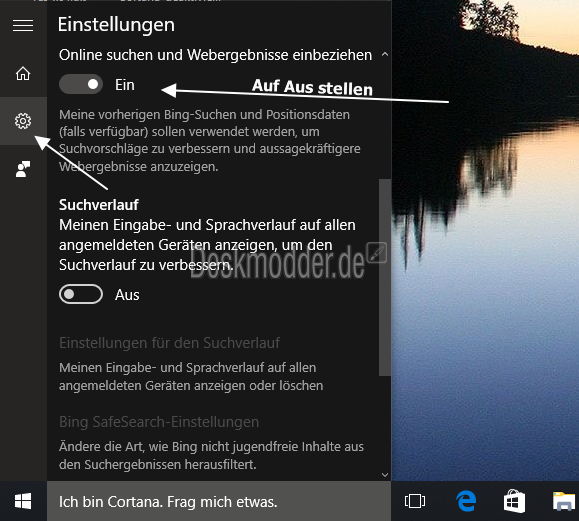Viewport: 579px width, 521px height.
Task: Click the Einstellungen heading
Action: pos(116,25)
